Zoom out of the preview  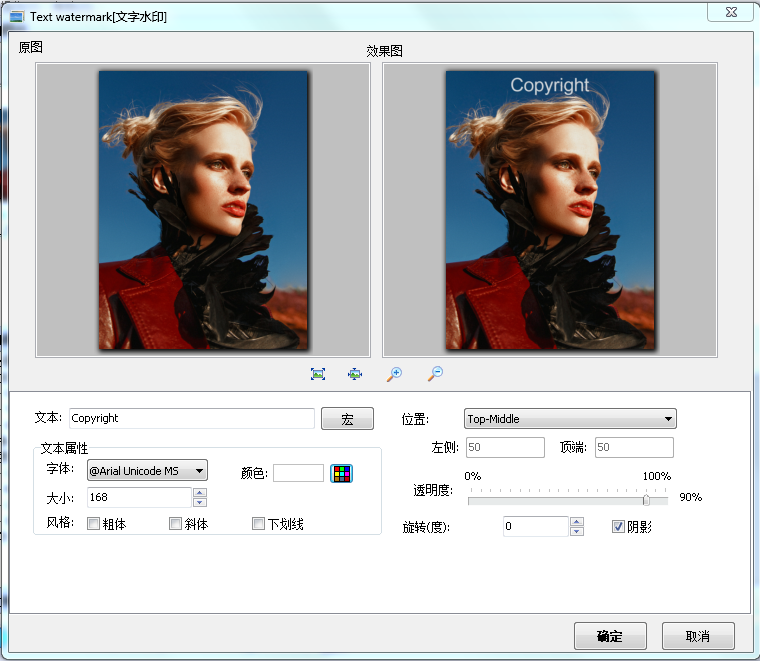click(x=435, y=374)
